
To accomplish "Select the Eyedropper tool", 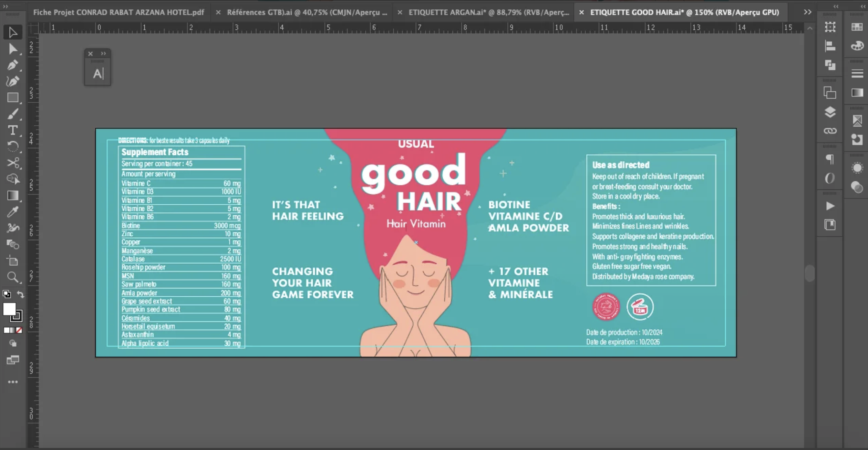I will [x=13, y=212].
